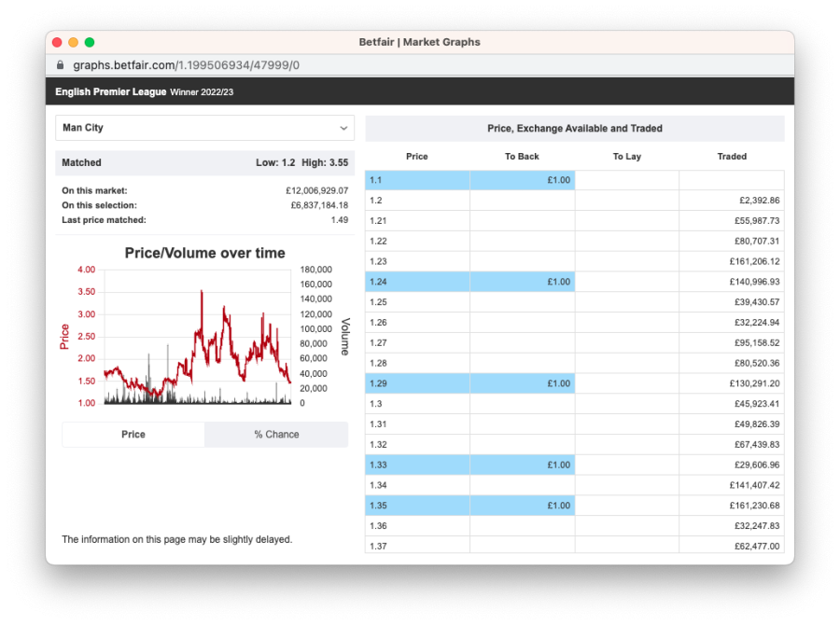The height and width of the screenshot is (625, 840).
Task: Select the traded amount £80,707.31
Action: pos(757,241)
